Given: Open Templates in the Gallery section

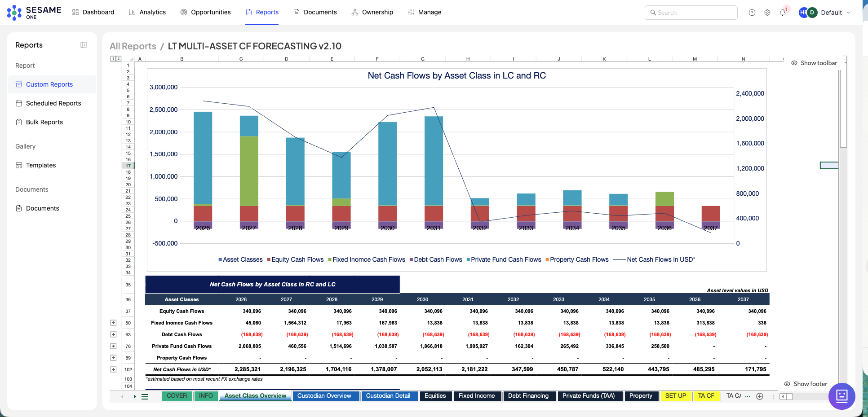Looking at the screenshot, I should pos(52,165).
